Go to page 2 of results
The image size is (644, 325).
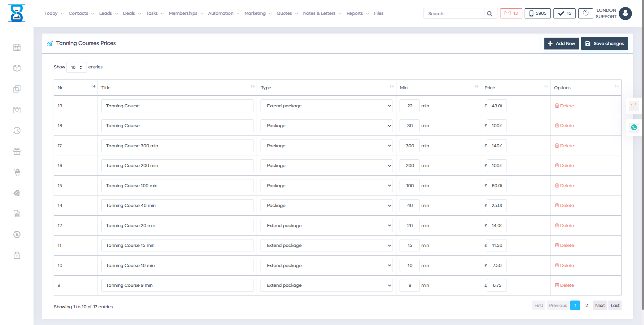[586, 306]
